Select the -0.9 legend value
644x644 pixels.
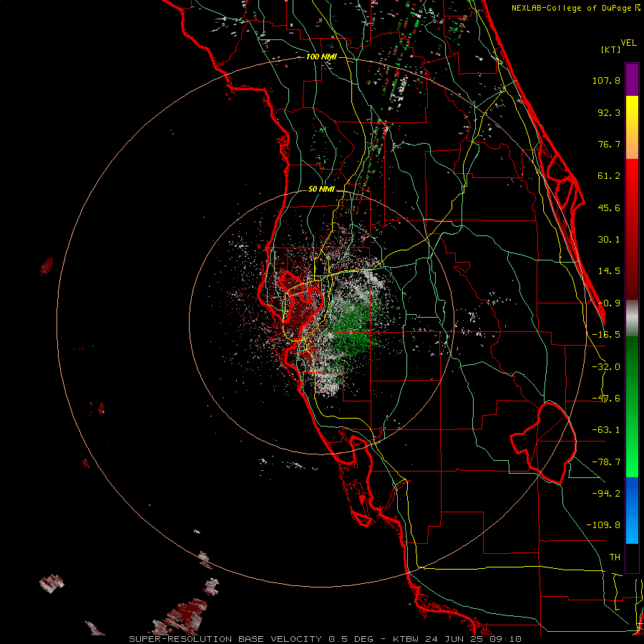click(609, 303)
